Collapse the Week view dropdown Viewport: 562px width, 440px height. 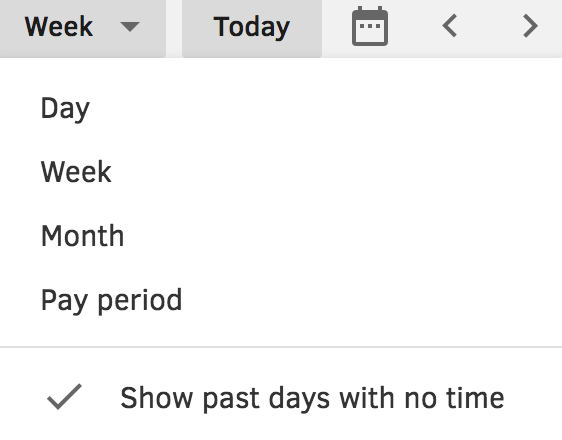pyautogui.click(x=82, y=27)
